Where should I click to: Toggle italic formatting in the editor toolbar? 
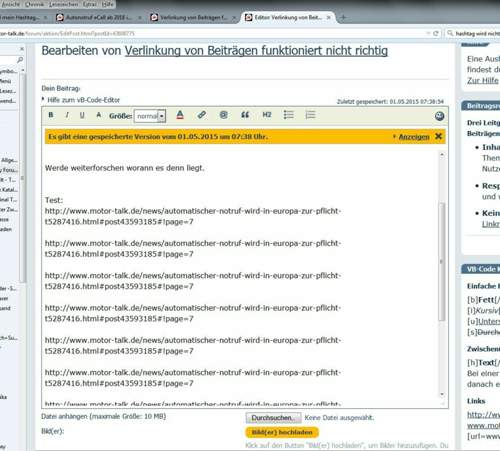click(67, 115)
